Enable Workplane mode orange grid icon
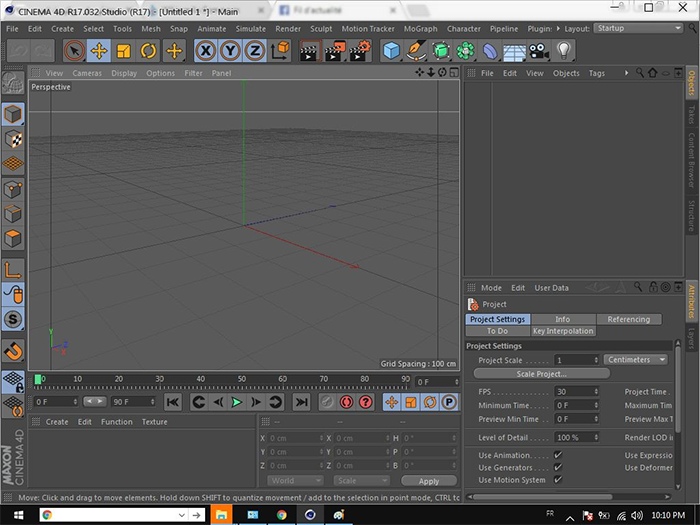 12,164
